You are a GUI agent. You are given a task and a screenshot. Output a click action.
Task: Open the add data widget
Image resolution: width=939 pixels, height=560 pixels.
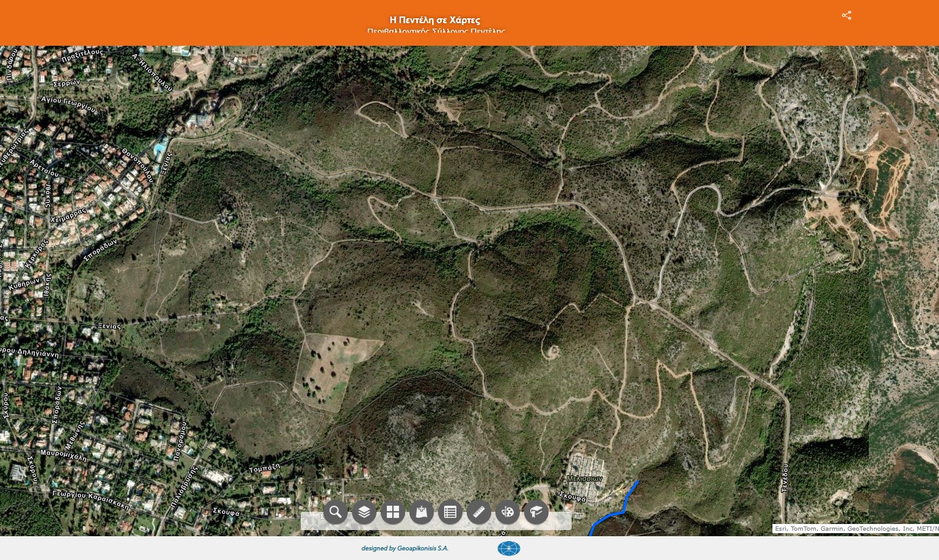click(x=422, y=512)
